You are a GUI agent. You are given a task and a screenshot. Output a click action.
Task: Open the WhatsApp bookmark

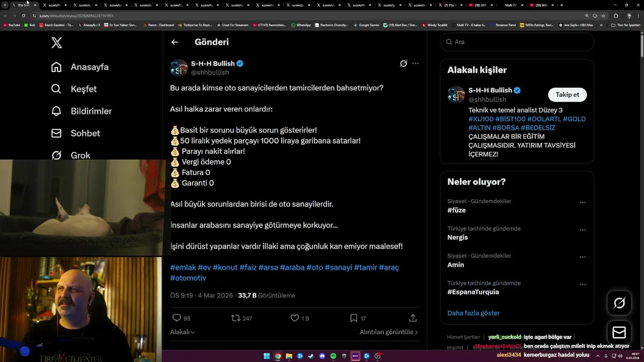(x=301, y=25)
